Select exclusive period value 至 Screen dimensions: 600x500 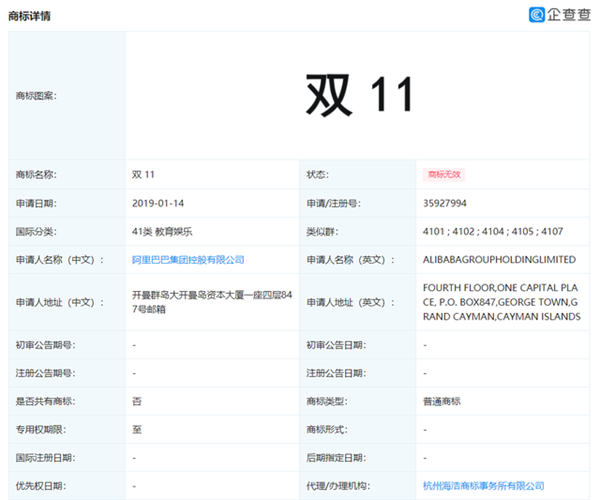coord(137,430)
